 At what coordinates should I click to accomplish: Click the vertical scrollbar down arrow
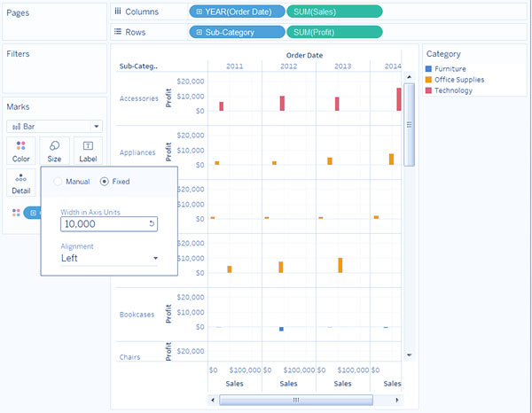[x=409, y=355]
